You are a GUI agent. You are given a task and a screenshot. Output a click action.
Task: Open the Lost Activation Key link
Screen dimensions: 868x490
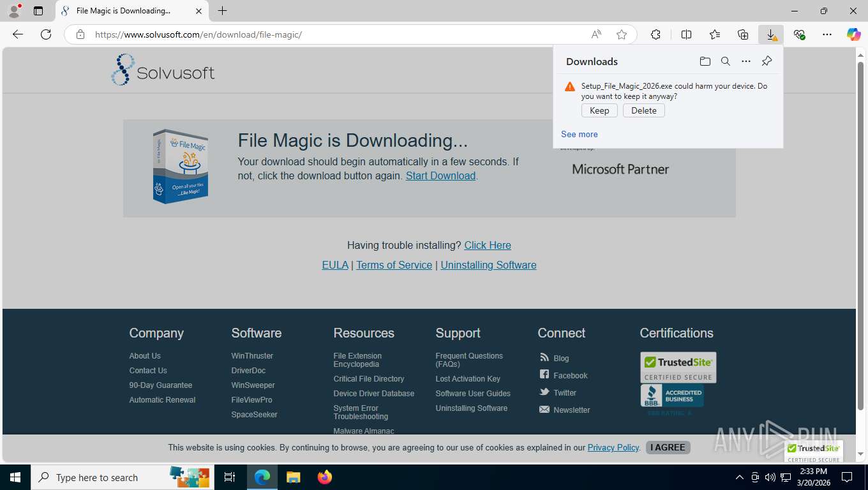coord(468,379)
